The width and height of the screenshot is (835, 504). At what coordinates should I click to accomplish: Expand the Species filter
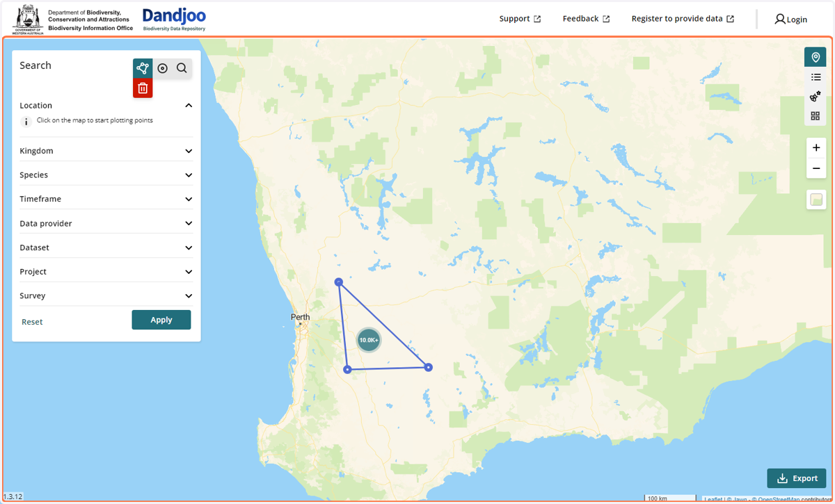pyautogui.click(x=106, y=175)
